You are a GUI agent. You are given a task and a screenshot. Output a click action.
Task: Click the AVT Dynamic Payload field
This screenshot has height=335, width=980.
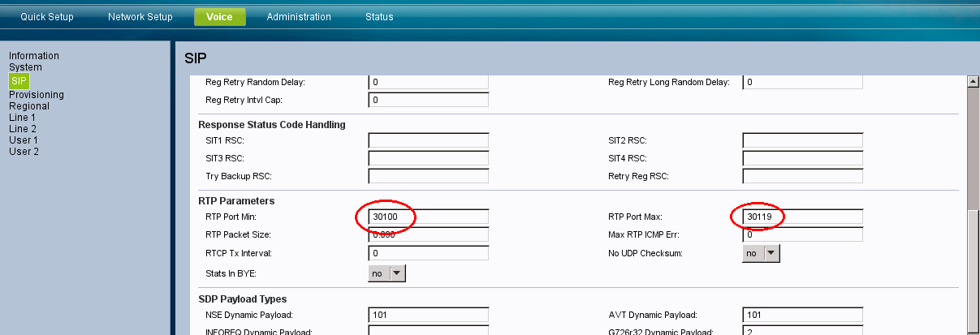click(802, 315)
